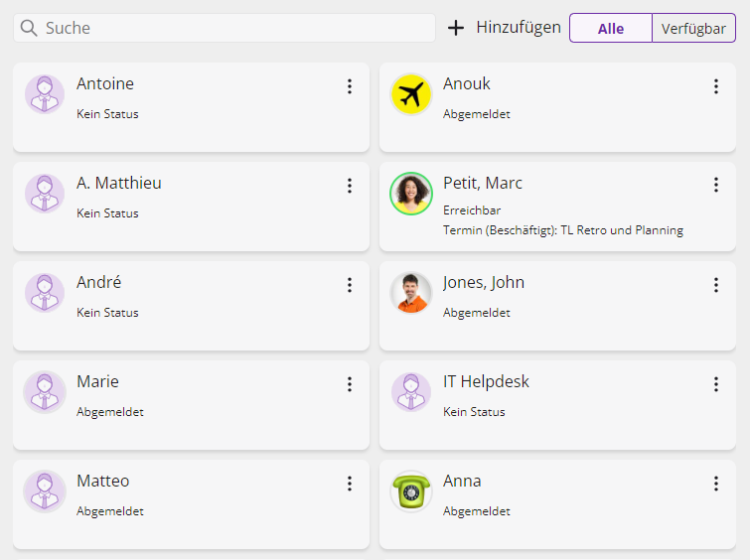Click John Jones's profile photo

[x=410, y=293]
